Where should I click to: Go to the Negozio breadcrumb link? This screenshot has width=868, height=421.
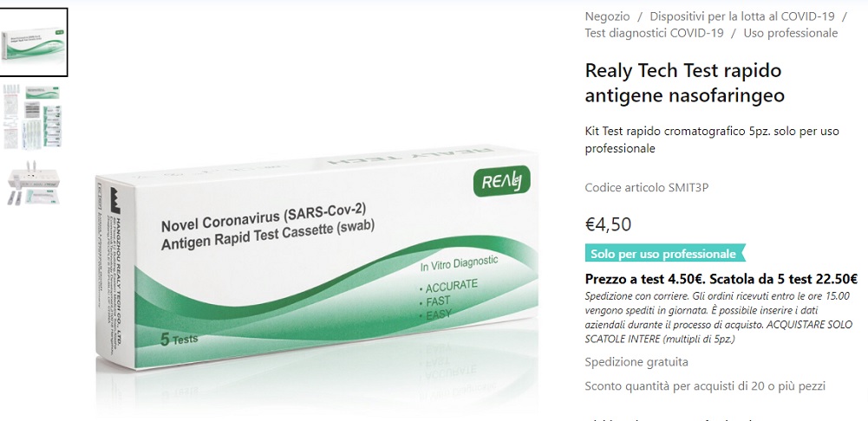607,16
